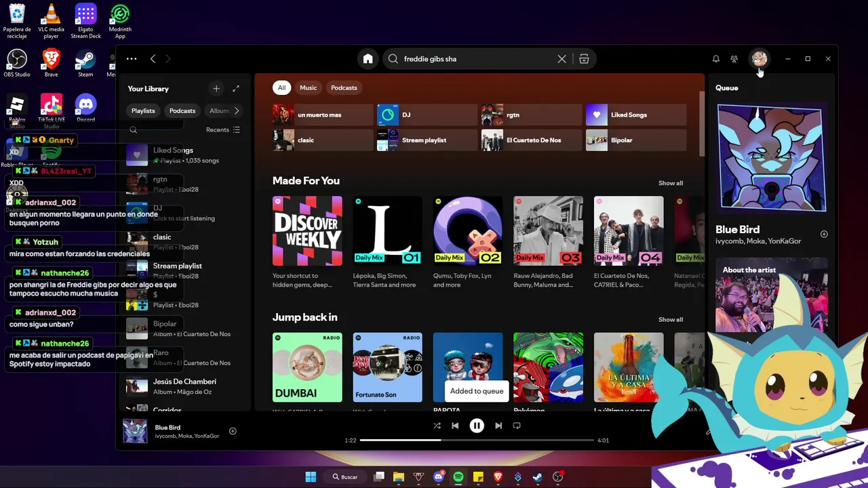Viewport: 868px width, 488px height.
Task: Show all Made For You mixes
Action: click(671, 183)
